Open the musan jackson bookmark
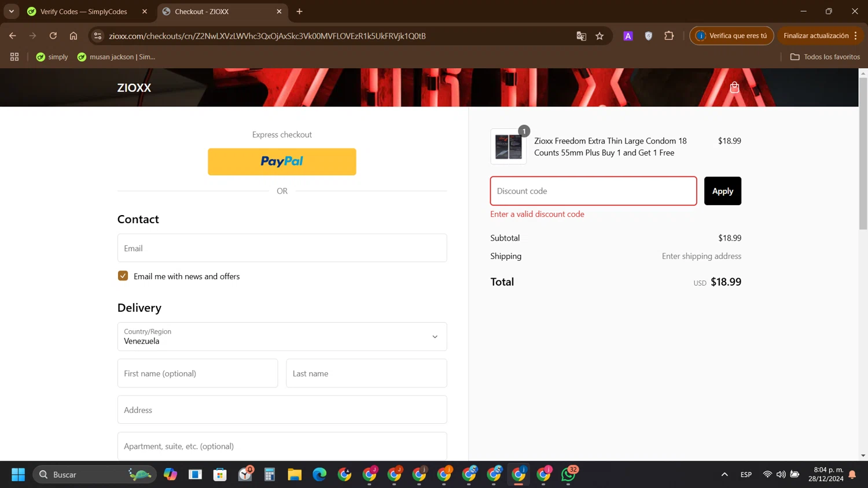868x488 pixels. [116, 57]
